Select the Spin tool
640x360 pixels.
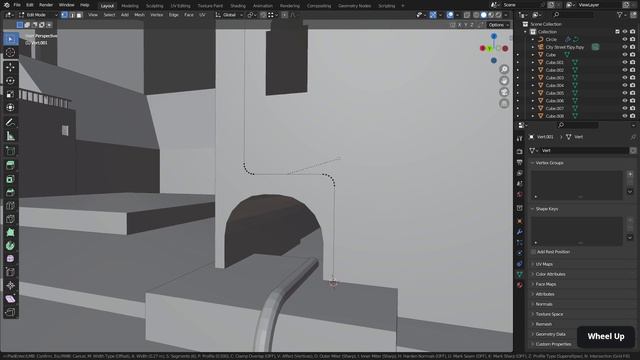click(11, 246)
